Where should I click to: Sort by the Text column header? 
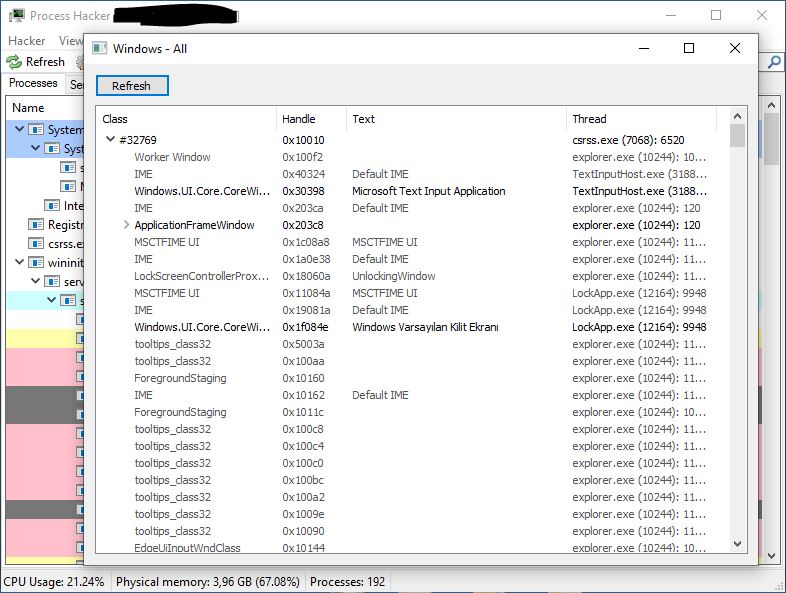tap(456, 119)
